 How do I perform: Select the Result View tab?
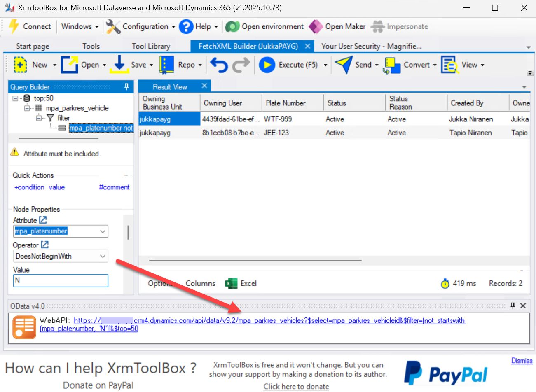coord(170,86)
